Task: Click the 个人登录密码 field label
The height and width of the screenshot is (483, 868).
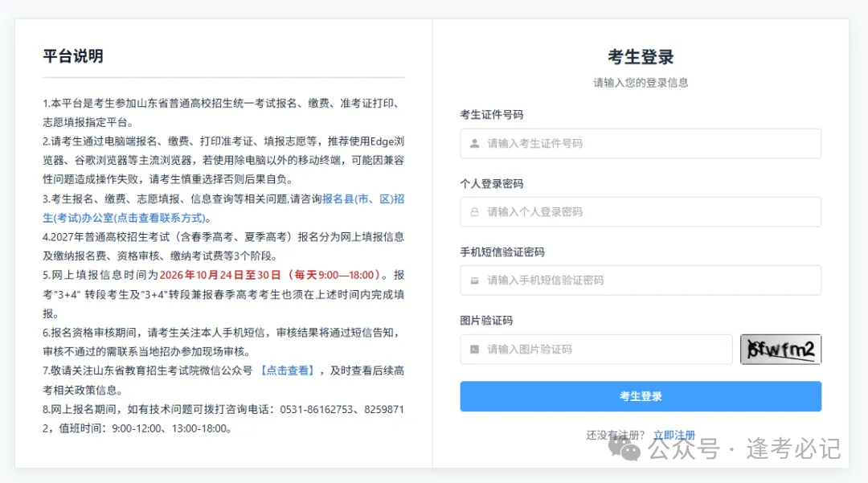Action: (x=492, y=184)
